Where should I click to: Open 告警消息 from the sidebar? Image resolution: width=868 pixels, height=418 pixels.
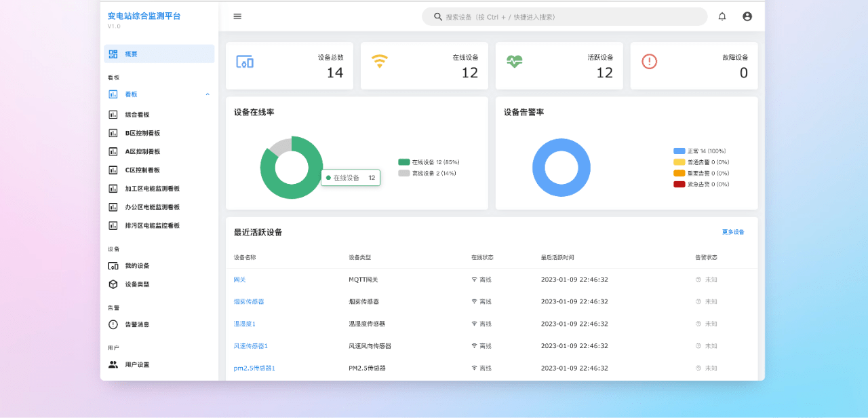tap(137, 324)
